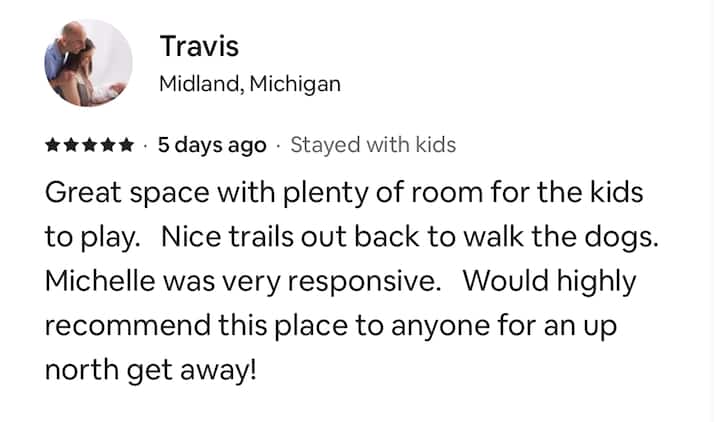Click the fourth rating star
The image size is (720, 422).
tap(108, 146)
